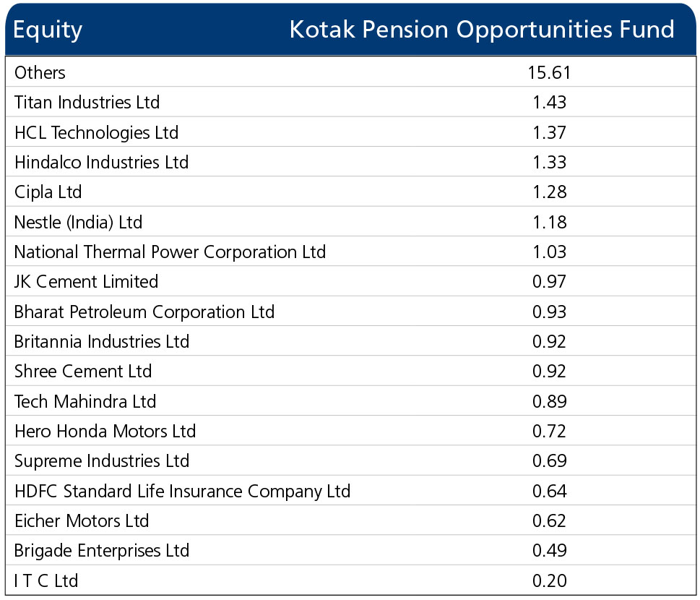Click the Cipla Ltd row
This screenshot has height=600, width=700.
pos(350,192)
